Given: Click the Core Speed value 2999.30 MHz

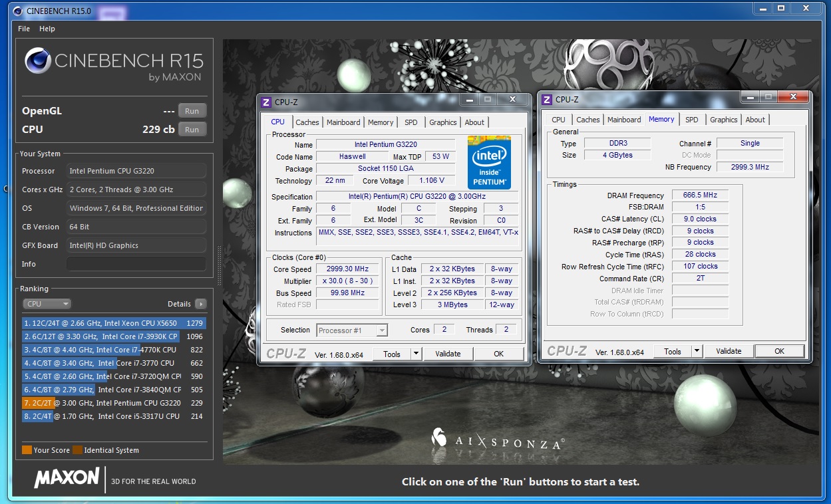Looking at the screenshot, I should point(347,269).
